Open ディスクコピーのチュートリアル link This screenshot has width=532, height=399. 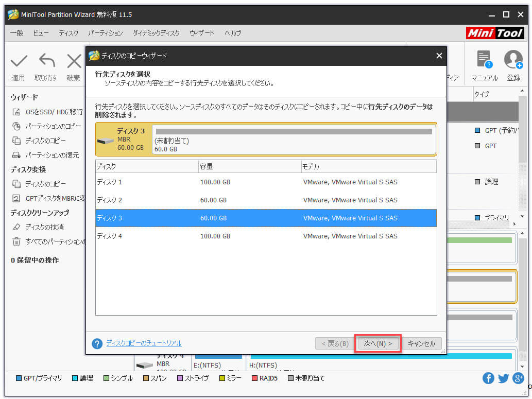pyautogui.click(x=144, y=343)
